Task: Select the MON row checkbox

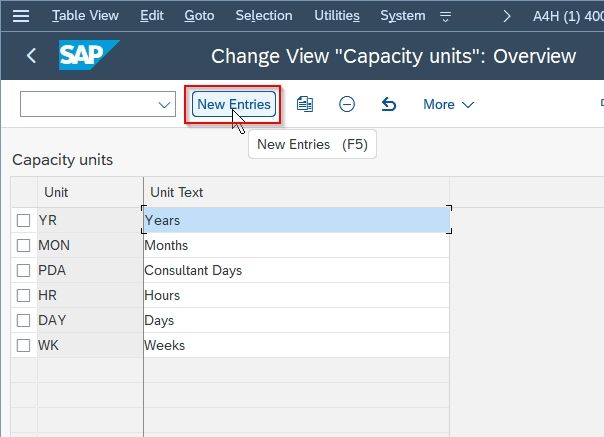Action: [x=23, y=245]
